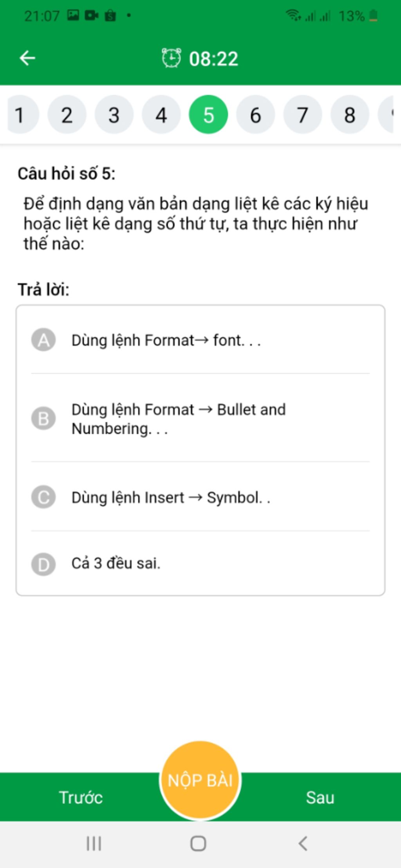Tap the alarm clock timer icon
This screenshot has height=868, width=401.
coord(172,58)
